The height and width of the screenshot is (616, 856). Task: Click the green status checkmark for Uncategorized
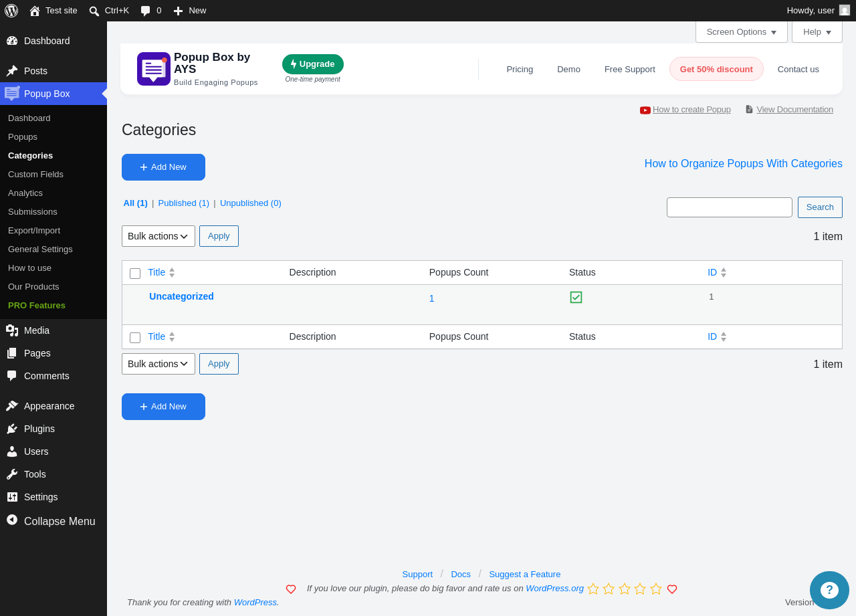coord(576,297)
